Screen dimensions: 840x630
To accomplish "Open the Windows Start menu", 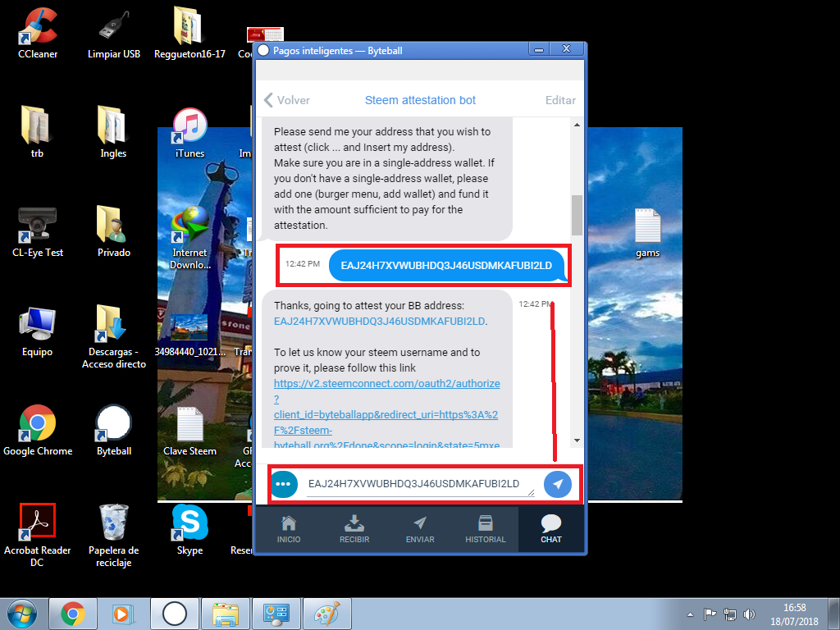I will [22, 614].
